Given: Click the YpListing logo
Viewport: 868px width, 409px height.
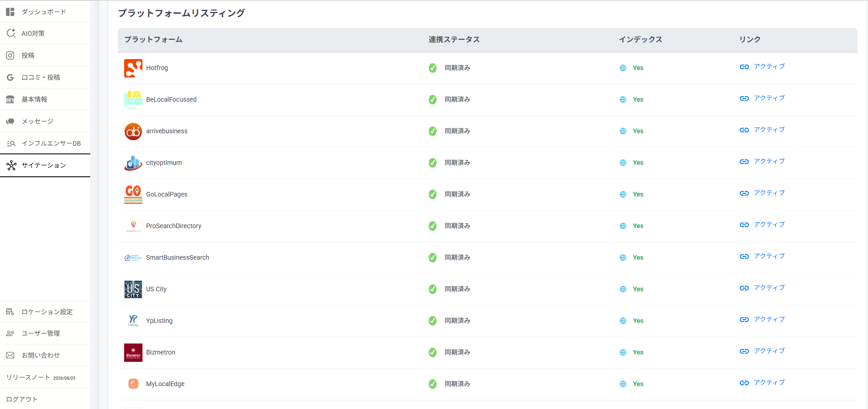Looking at the screenshot, I should click(133, 321).
